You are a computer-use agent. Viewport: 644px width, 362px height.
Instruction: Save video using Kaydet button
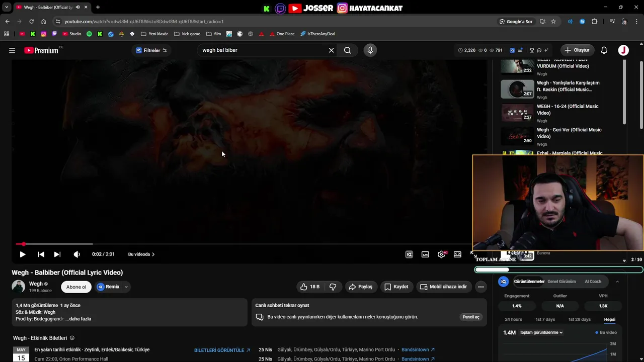tap(396, 287)
